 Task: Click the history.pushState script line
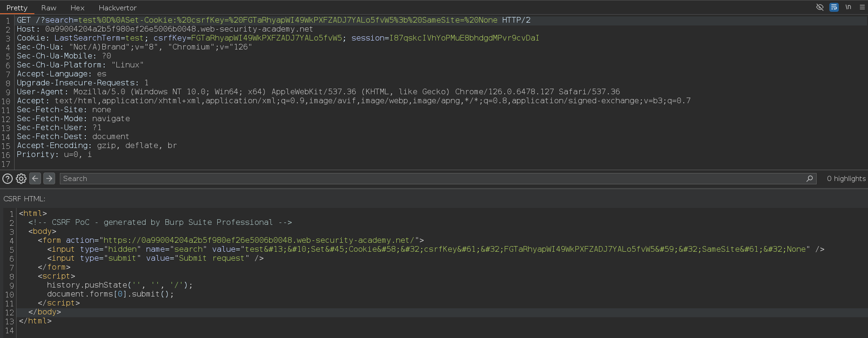coord(120,285)
